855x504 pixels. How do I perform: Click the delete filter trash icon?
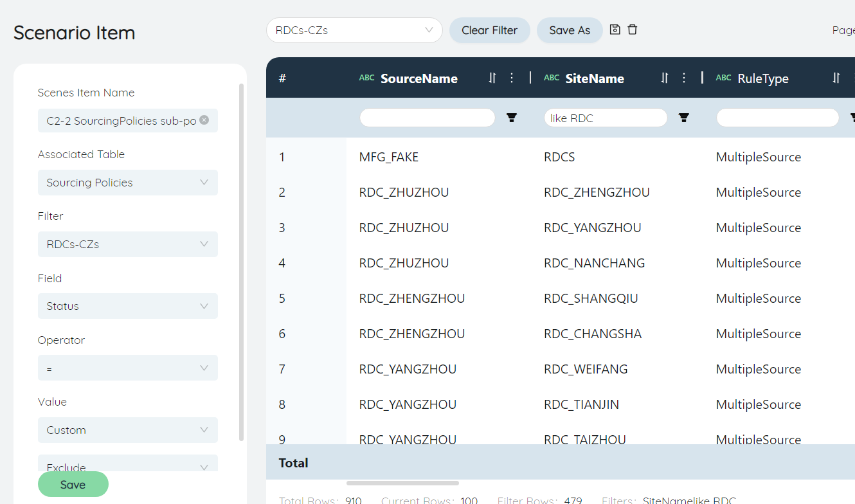tap(633, 30)
